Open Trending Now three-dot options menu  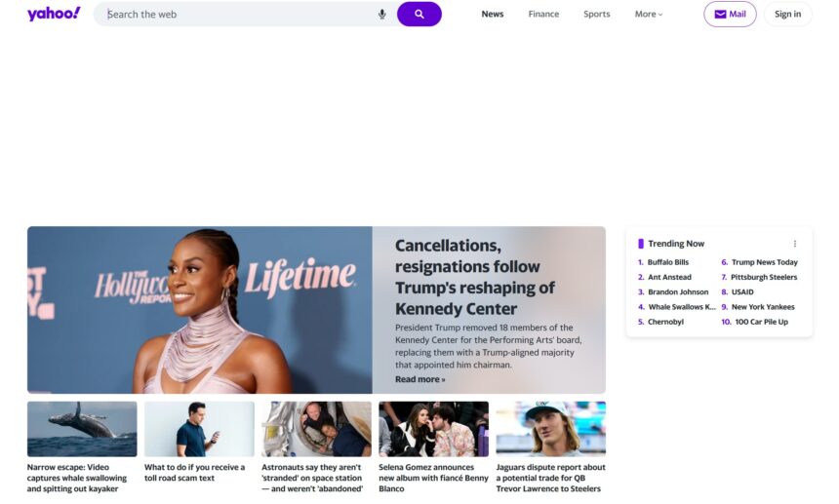pyautogui.click(x=794, y=244)
